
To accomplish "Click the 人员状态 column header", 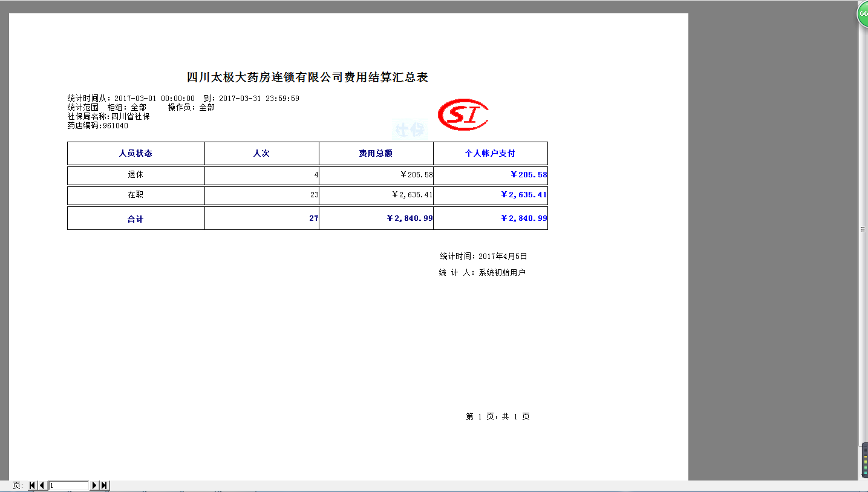I will (x=135, y=153).
